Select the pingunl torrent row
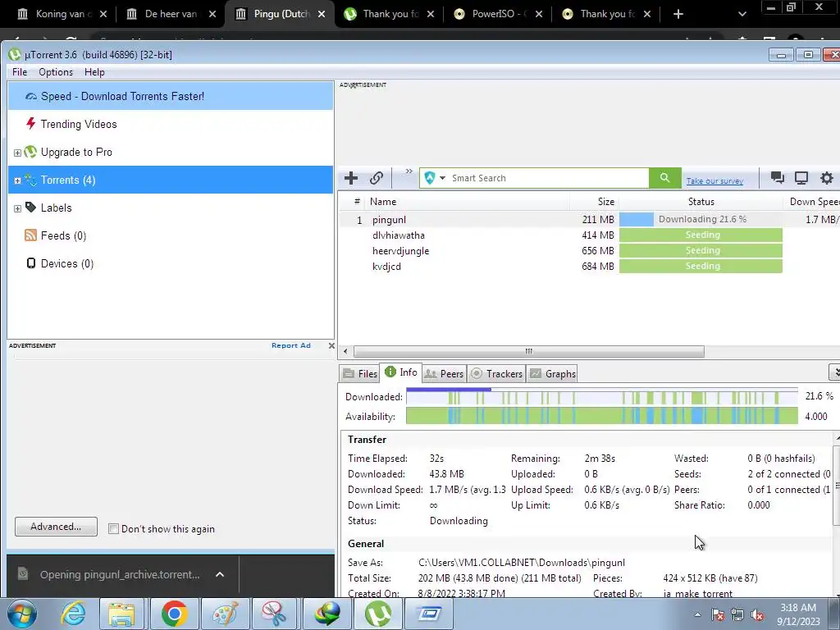840x630 pixels. click(x=589, y=220)
